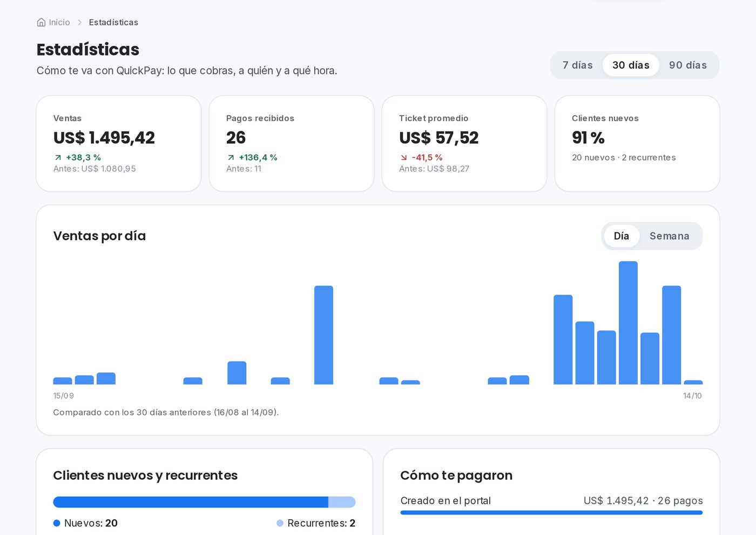Click 'Antes: 11' text

click(x=244, y=169)
